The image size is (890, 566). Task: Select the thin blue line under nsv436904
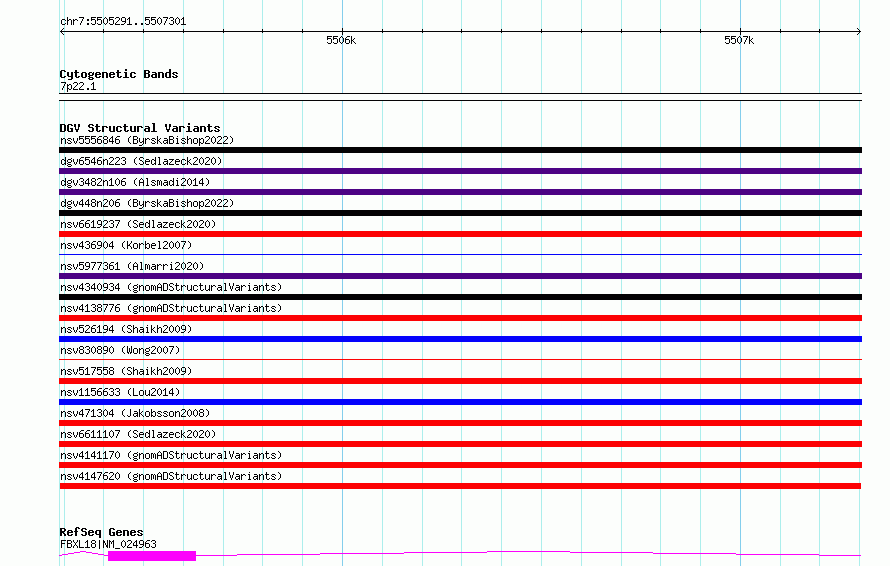pyautogui.click(x=460, y=254)
